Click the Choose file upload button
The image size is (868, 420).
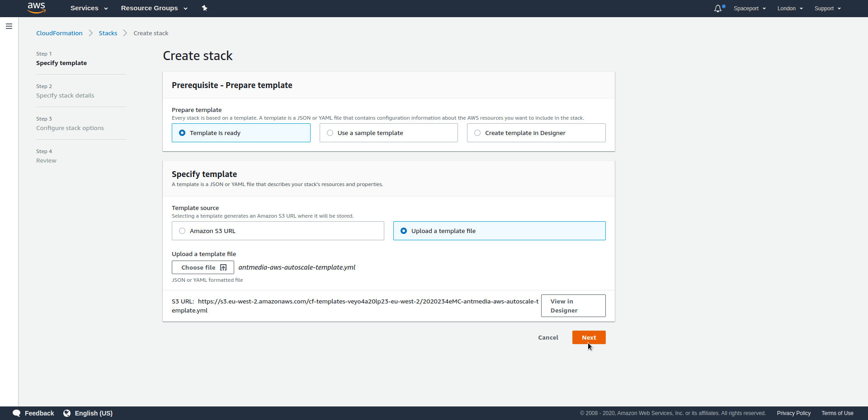pos(203,267)
